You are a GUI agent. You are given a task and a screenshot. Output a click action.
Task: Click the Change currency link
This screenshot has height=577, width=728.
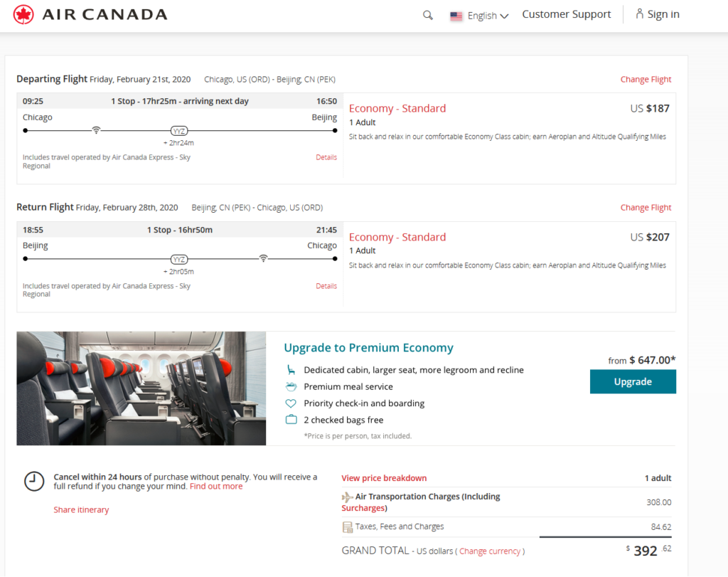[x=490, y=551]
